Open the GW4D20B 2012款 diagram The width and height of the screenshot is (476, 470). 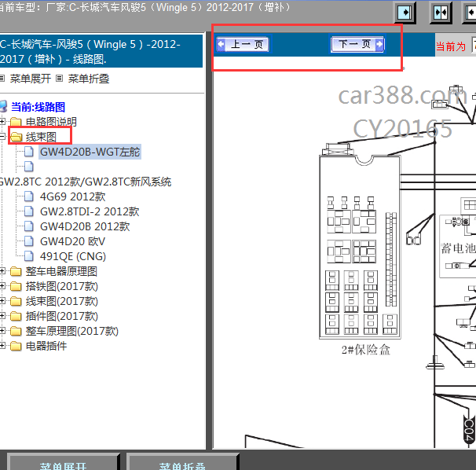point(85,226)
